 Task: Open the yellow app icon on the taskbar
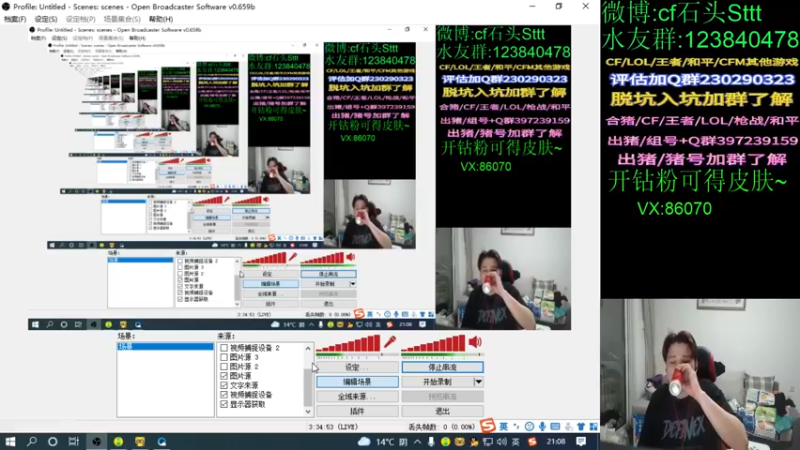(140, 441)
